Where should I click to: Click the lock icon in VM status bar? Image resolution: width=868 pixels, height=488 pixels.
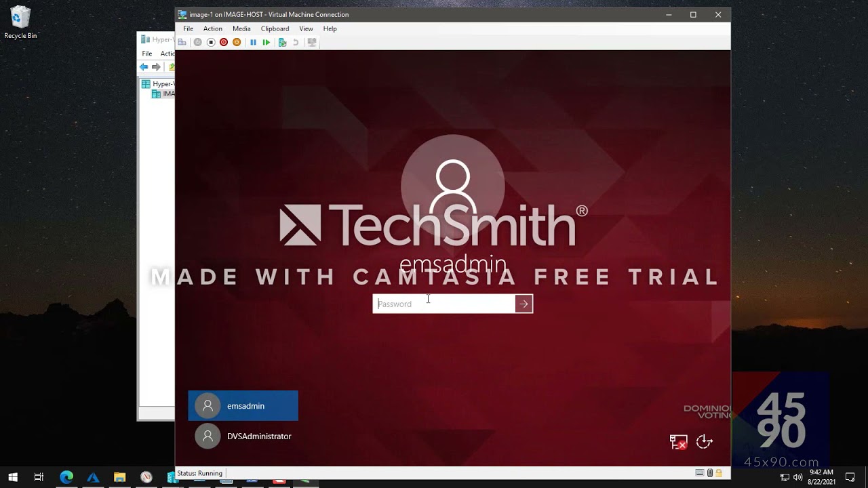719,473
